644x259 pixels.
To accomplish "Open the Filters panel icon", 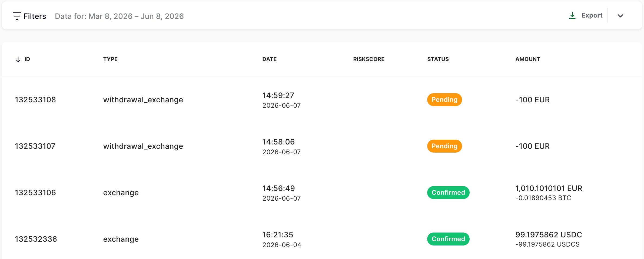I will coord(17,16).
